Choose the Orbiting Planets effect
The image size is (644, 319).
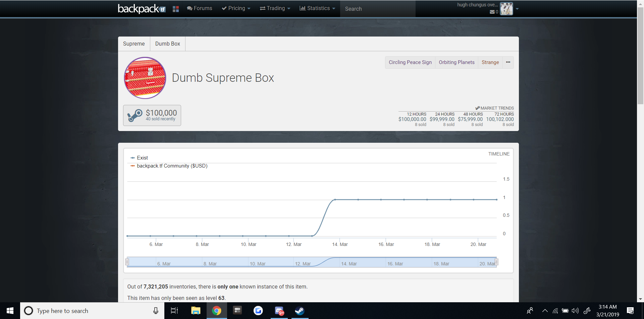pos(457,62)
